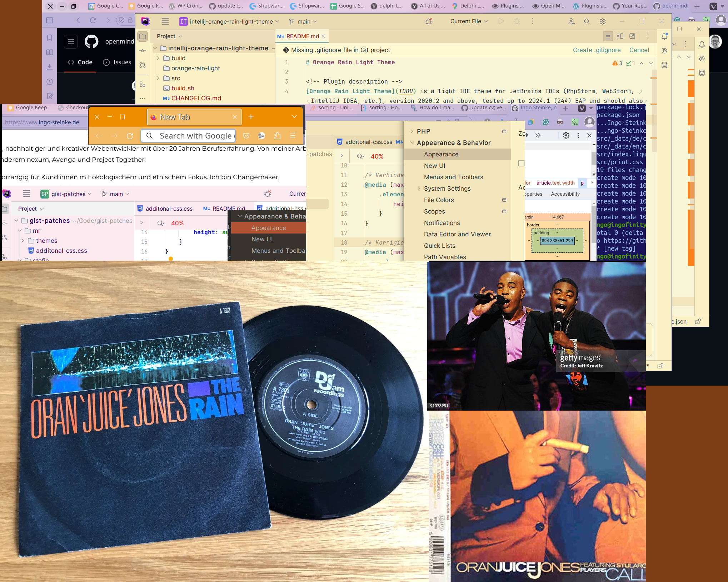728x582 pixels.
Task: Click the Code With Me icon
Action: click(x=571, y=21)
